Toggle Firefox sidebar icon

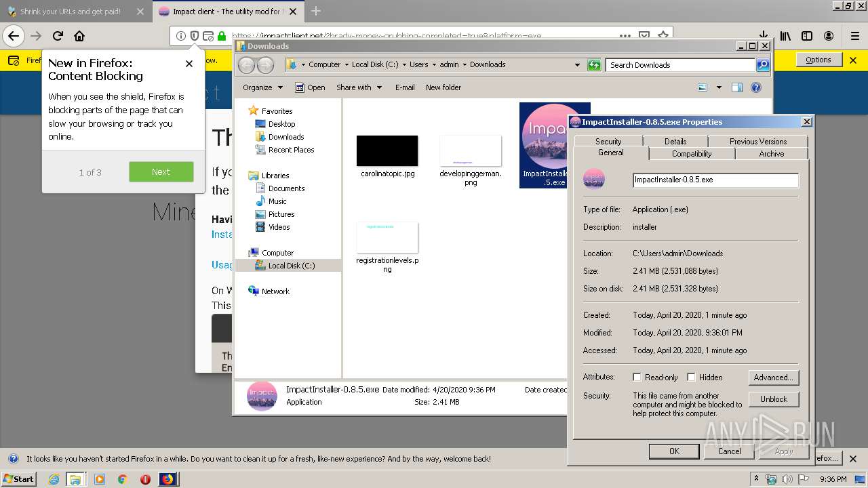[x=807, y=36]
